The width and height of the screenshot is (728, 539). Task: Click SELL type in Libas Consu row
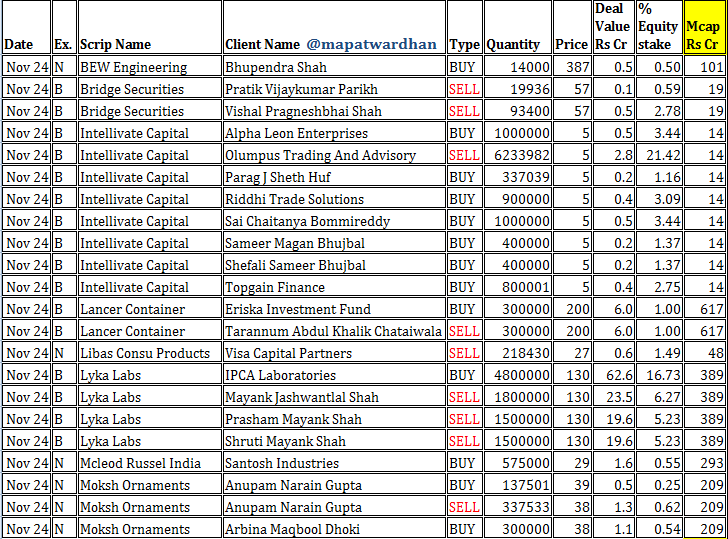point(464,353)
